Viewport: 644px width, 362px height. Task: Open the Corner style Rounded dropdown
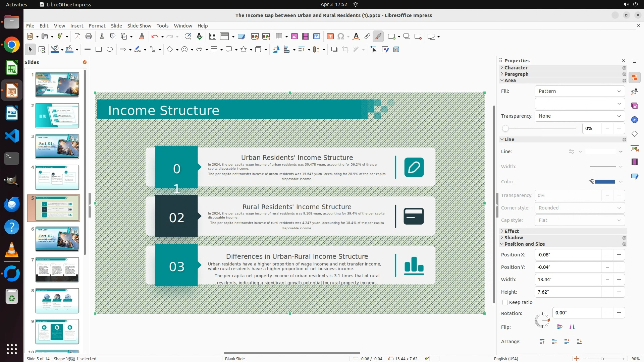579,208
